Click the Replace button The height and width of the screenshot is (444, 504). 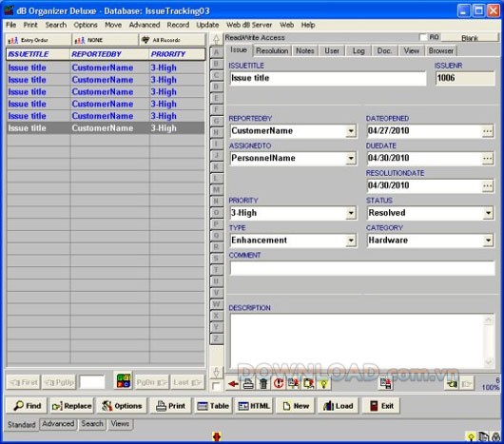click(72, 406)
